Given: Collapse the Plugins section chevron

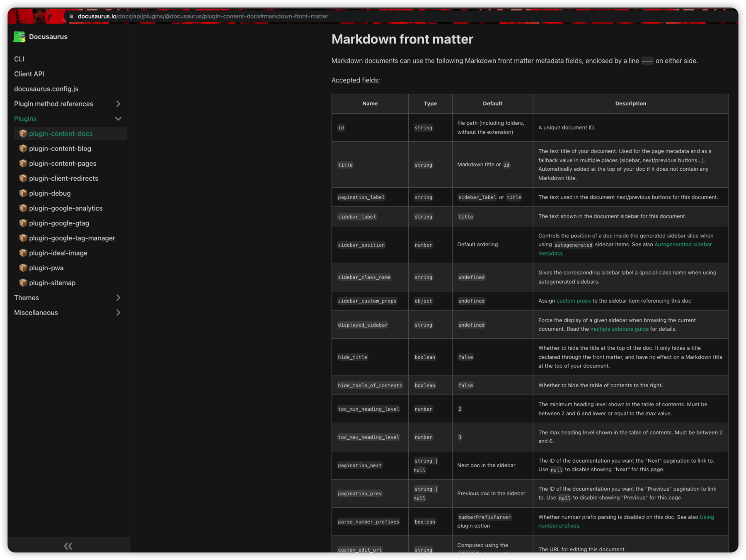Looking at the screenshot, I should [x=118, y=119].
